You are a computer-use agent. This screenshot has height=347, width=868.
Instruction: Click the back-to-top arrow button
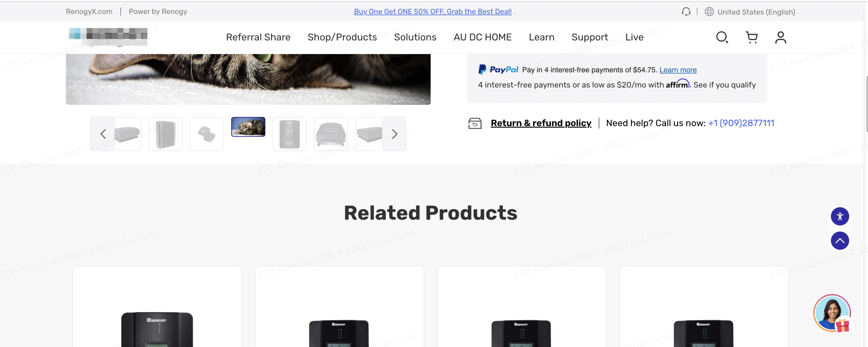839,241
